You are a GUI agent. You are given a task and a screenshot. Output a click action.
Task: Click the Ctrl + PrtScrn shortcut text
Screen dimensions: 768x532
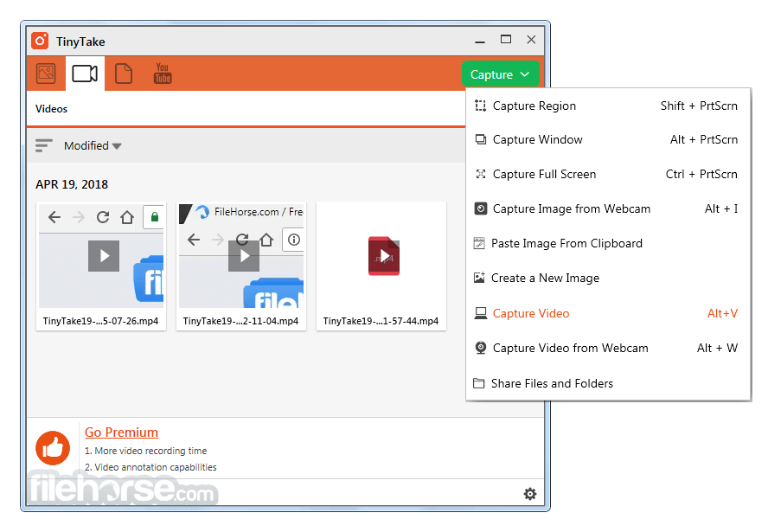click(701, 174)
